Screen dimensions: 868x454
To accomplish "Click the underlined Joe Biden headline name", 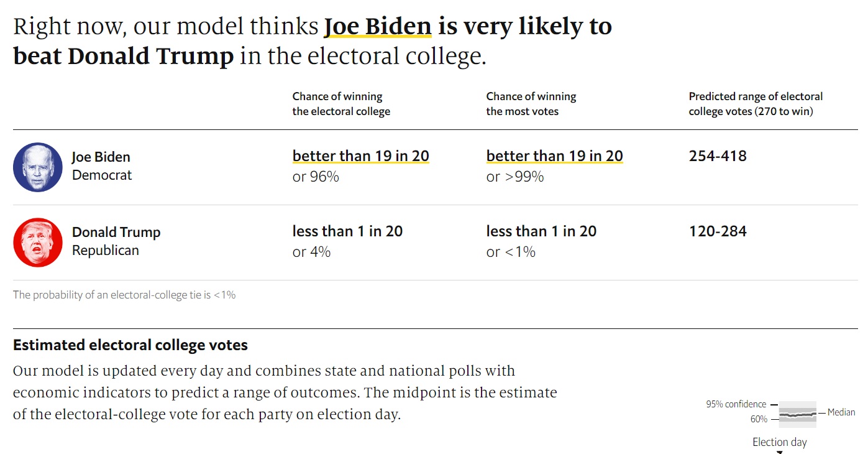I will 377,27.
